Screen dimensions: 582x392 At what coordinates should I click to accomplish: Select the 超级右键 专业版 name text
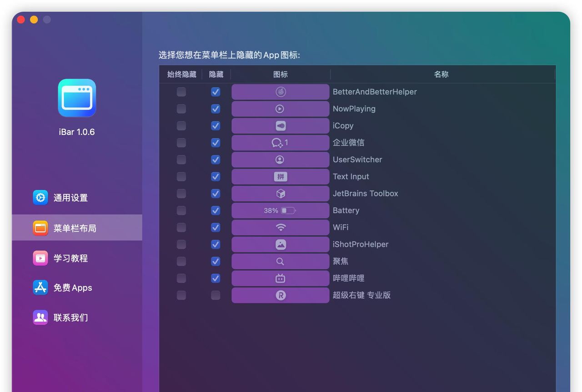361,295
